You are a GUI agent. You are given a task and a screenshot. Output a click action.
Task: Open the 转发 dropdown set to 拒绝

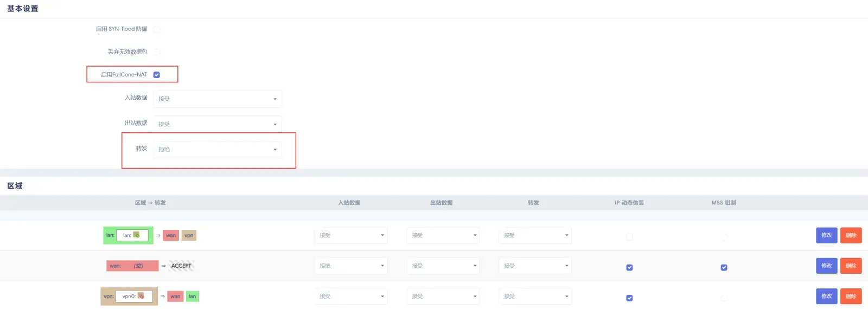tap(218, 149)
